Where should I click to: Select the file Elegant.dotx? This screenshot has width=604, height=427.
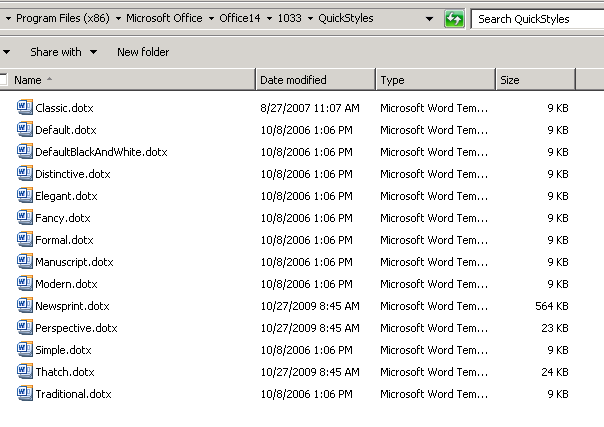point(66,196)
